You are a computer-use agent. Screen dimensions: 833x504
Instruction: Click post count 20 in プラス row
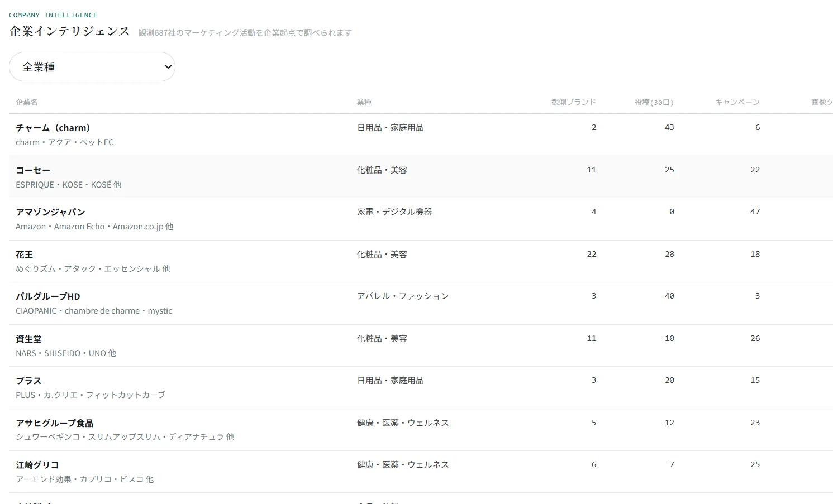(669, 381)
